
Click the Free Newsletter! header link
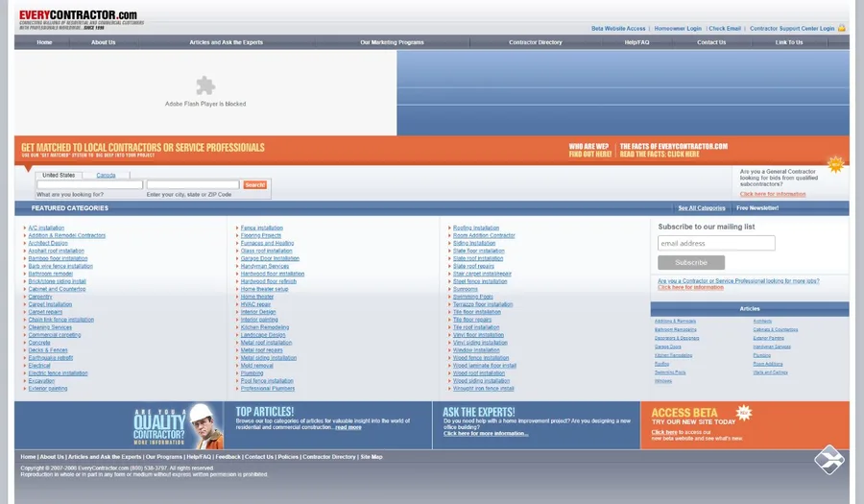tap(757, 208)
